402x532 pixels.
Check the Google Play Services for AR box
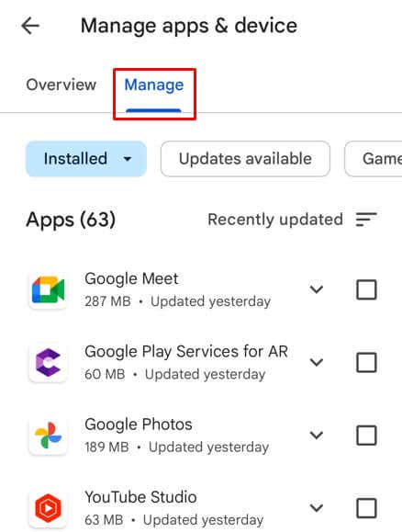(x=366, y=362)
